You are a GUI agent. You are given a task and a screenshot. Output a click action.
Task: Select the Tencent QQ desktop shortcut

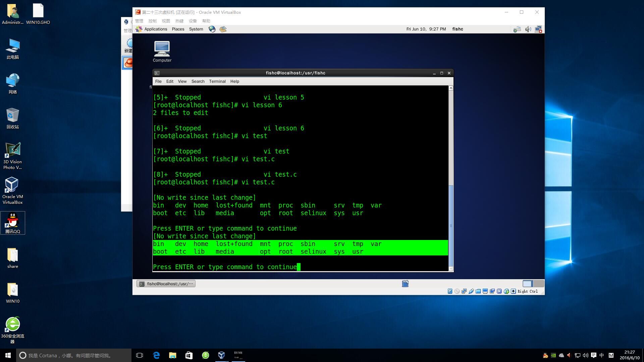[x=12, y=223]
